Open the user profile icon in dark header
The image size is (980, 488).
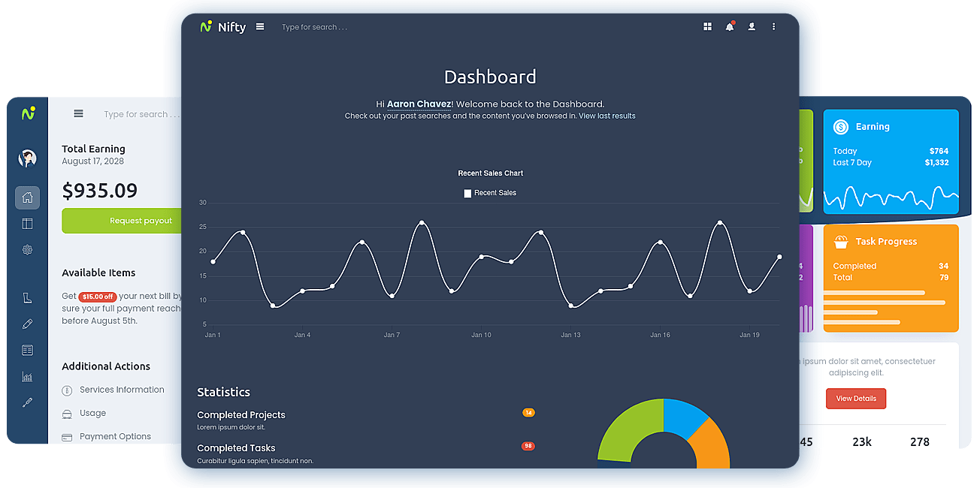pyautogui.click(x=752, y=26)
